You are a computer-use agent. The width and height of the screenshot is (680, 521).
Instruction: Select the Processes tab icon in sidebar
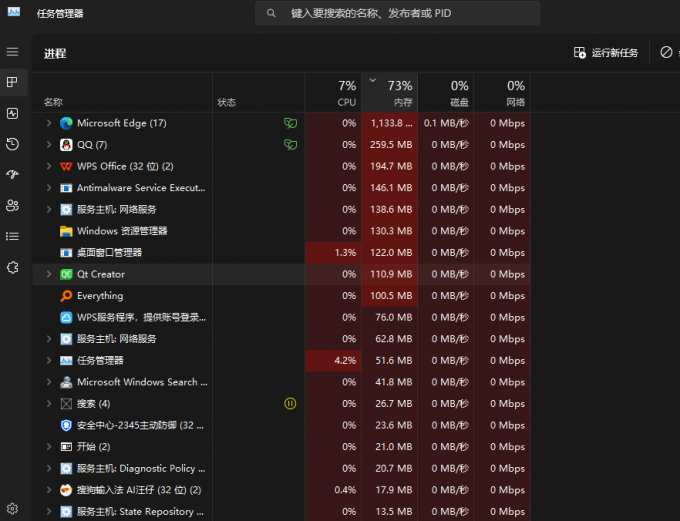tap(13, 82)
